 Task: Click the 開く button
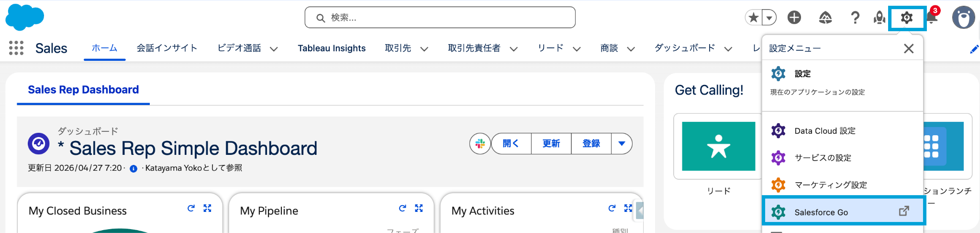(x=511, y=143)
